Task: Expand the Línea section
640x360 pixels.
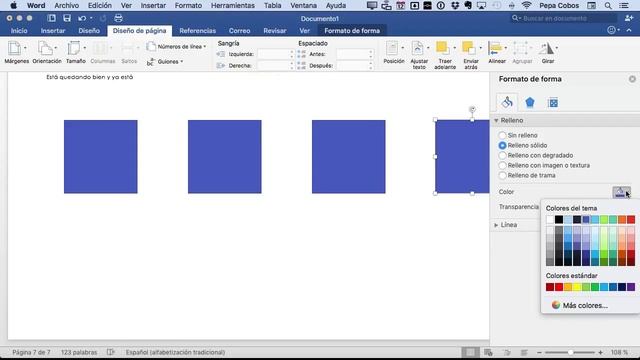Action: pos(496,225)
